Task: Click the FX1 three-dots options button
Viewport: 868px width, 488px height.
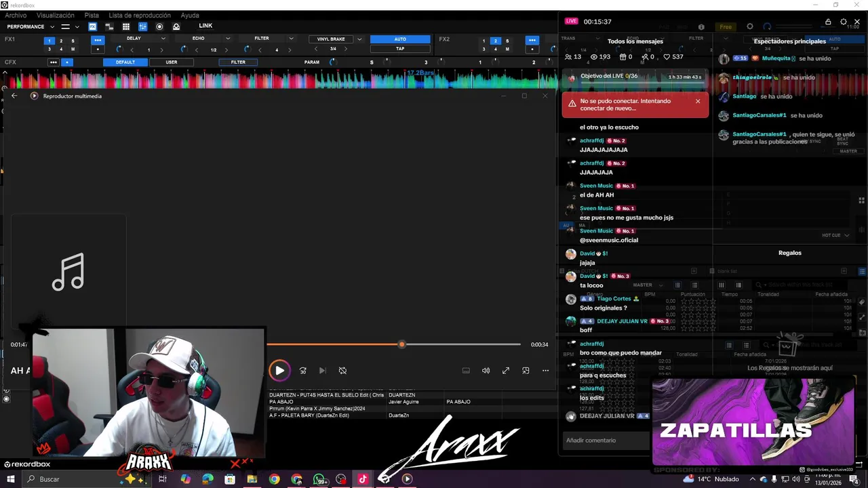Action: [98, 40]
